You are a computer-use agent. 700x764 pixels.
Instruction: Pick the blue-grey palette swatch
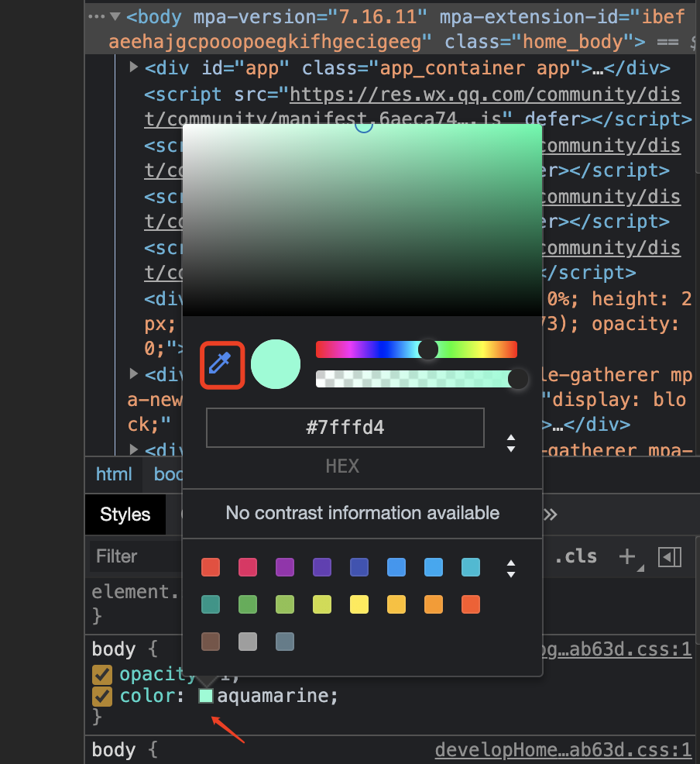click(x=285, y=642)
